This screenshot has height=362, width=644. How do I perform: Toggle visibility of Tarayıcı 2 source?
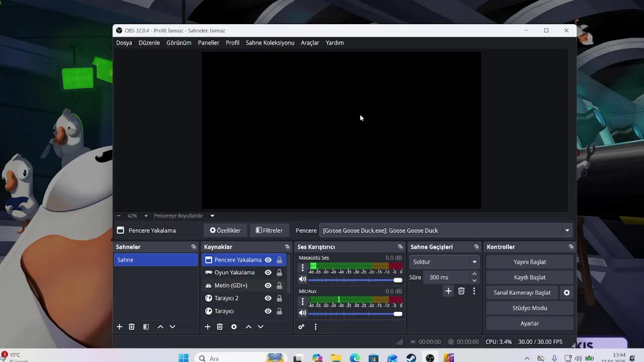268,298
